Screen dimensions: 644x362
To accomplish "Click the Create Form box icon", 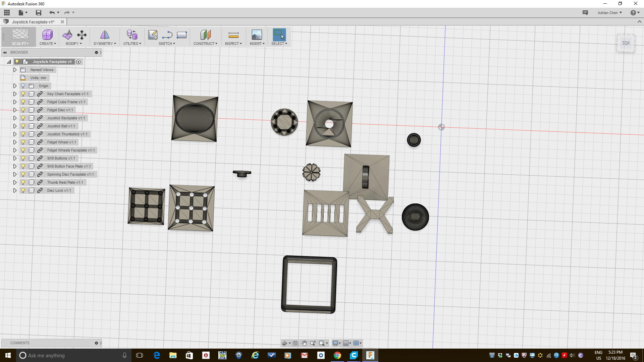I will click(48, 35).
